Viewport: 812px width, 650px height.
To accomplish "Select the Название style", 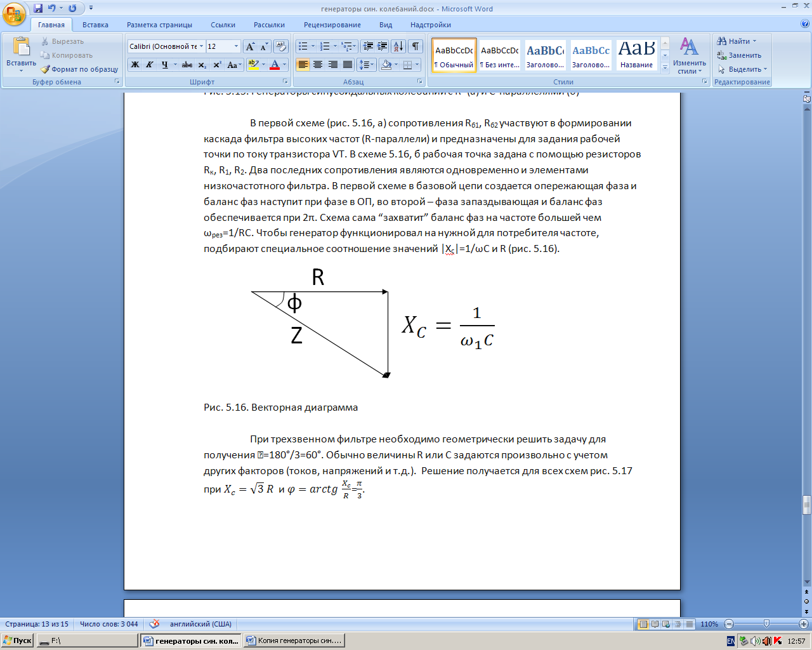I will pos(637,55).
